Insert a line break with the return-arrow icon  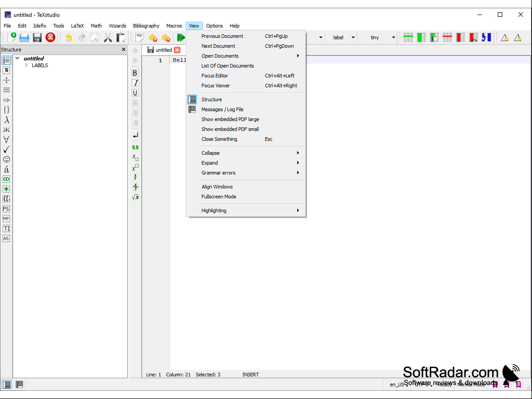pos(135,135)
